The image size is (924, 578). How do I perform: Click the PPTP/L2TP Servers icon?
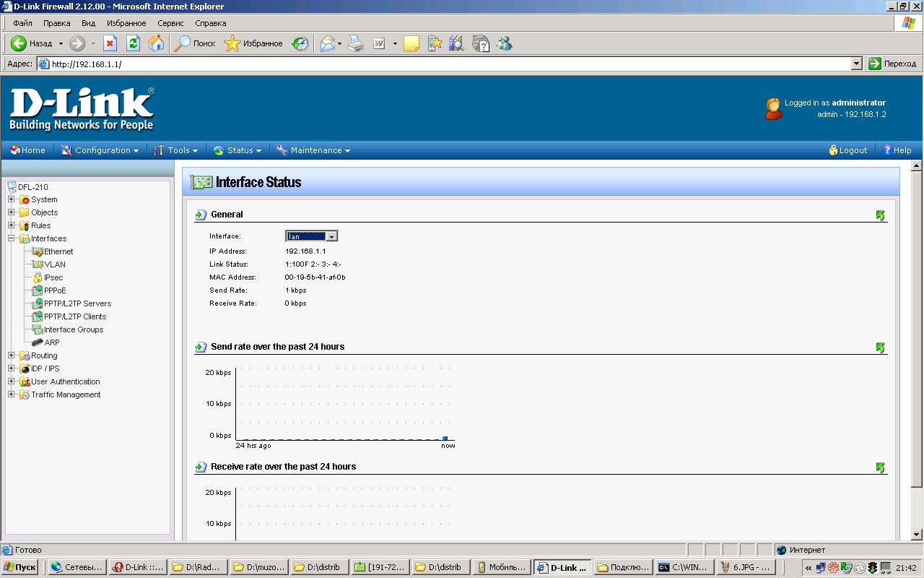click(x=38, y=303)
